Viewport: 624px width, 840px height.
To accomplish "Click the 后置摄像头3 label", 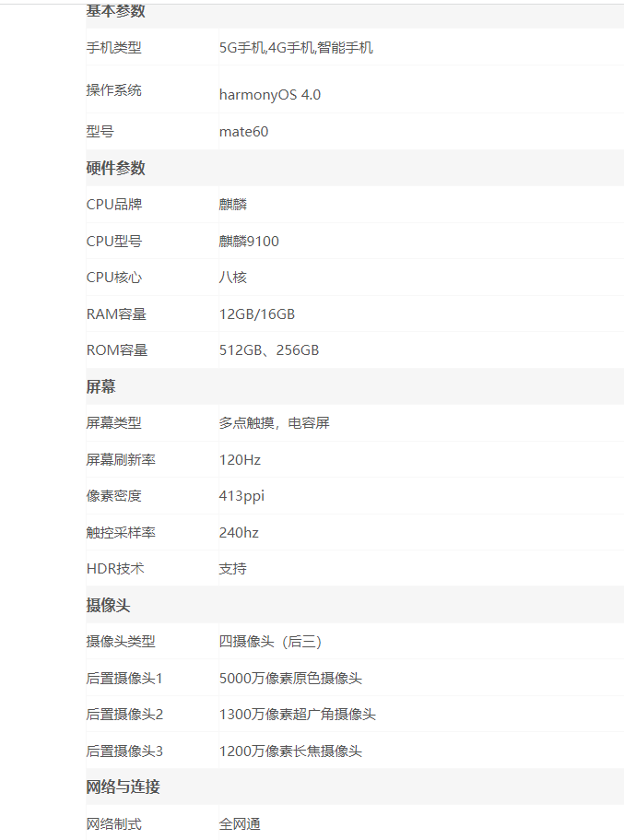I will (x=124, y=751).
